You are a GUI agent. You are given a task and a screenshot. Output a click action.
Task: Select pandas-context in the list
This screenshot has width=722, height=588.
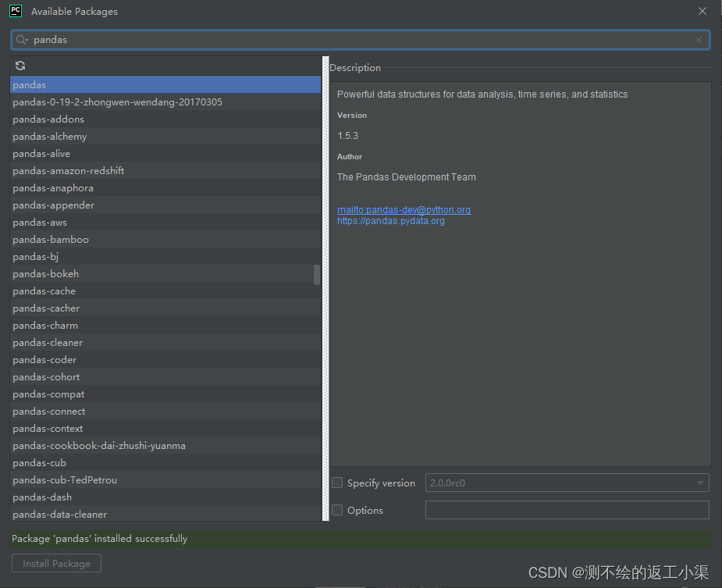click(x=165, y=429)
